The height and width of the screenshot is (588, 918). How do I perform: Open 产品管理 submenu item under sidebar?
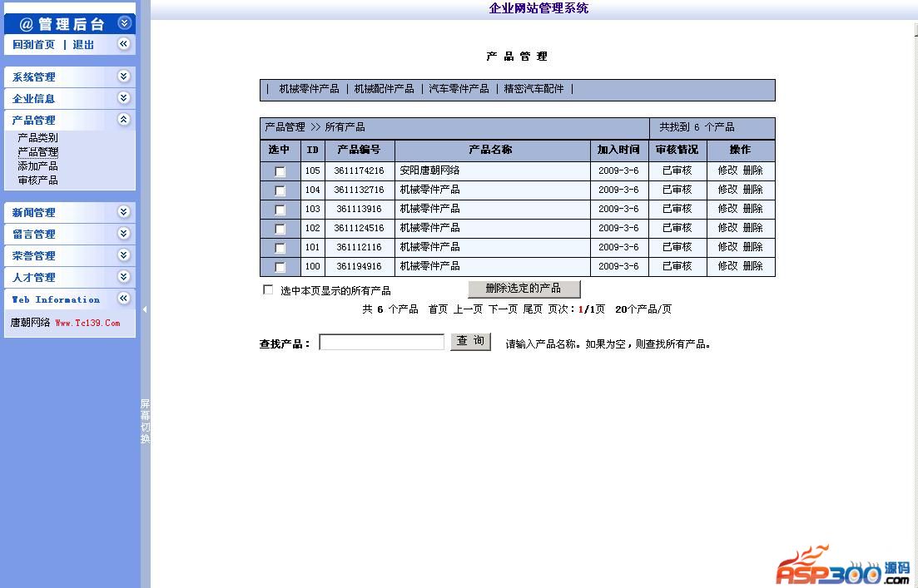pos(38,152)
